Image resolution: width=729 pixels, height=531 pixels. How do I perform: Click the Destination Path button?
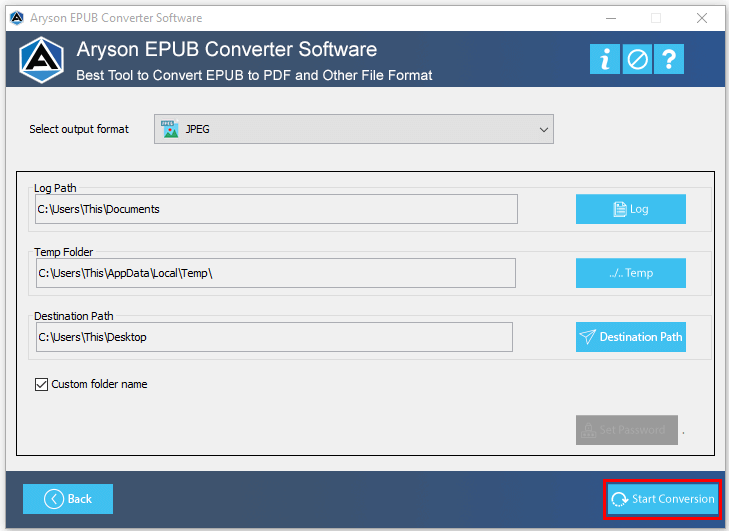coord(630,337)
